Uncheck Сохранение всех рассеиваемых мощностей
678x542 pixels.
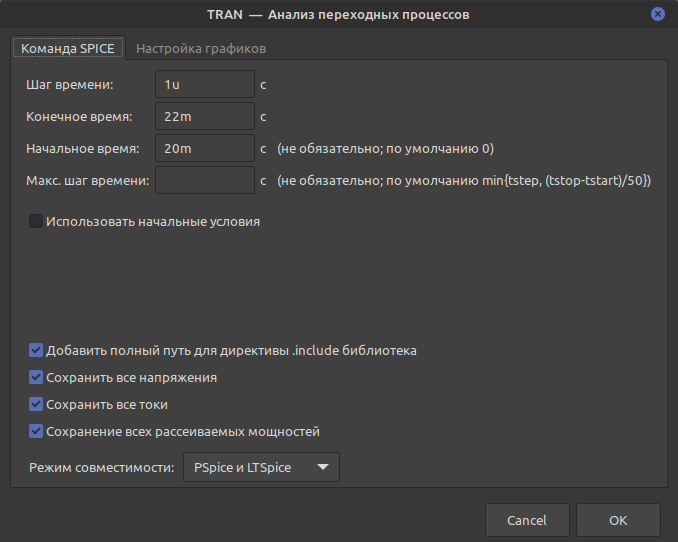pyautogui.click(x=36, y=432)
